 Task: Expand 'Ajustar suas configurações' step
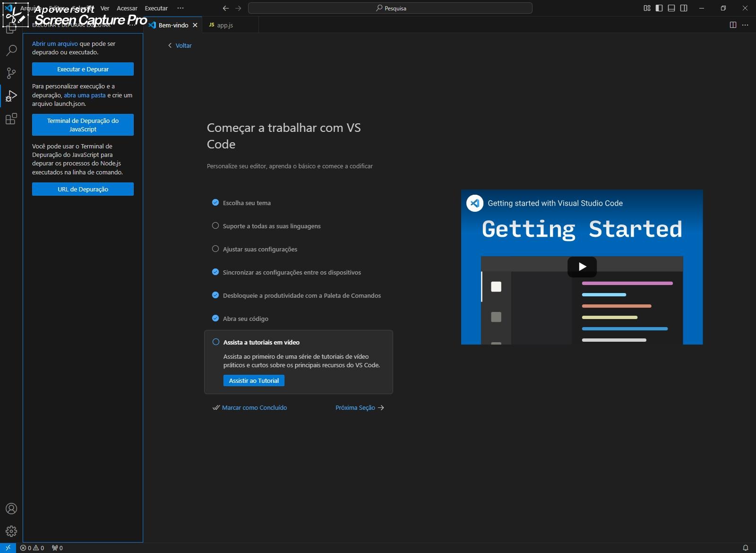pyautogui.click(x=260, y=249)
